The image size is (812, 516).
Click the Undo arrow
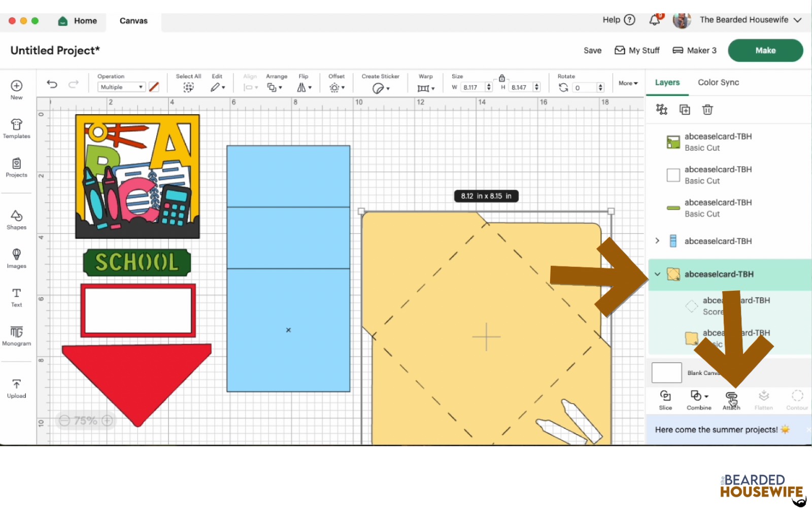[x=52, y=84]
